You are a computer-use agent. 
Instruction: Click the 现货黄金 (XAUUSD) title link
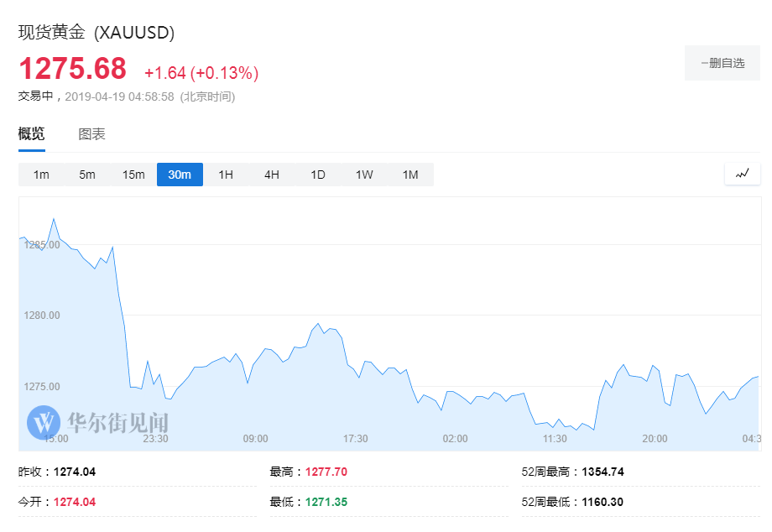[95, 31]
